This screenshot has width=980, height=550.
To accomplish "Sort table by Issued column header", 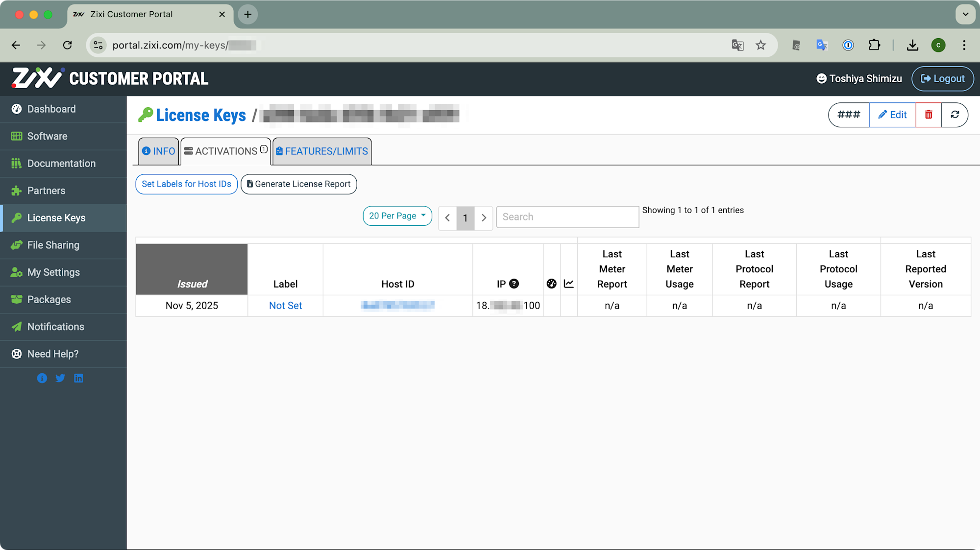I will click(192, 284).
